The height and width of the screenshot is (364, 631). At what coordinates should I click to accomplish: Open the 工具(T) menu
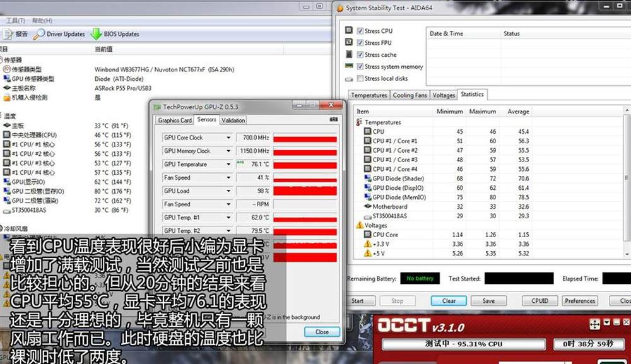[x=15, y=21]
